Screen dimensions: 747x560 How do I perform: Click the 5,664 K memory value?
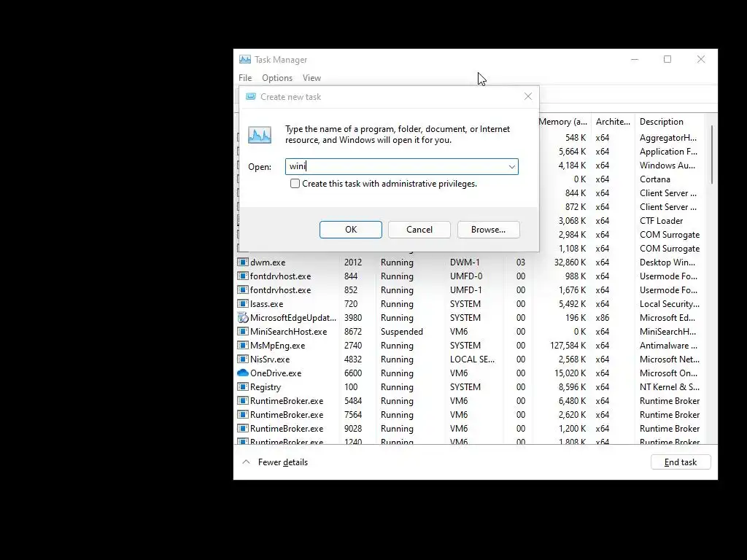pos(572,152)
